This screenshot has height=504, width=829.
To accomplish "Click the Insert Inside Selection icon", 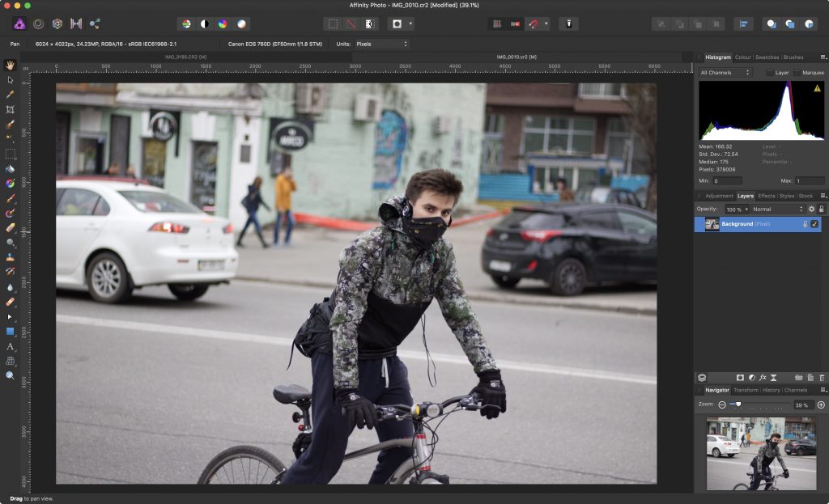I will click(809, 23).
